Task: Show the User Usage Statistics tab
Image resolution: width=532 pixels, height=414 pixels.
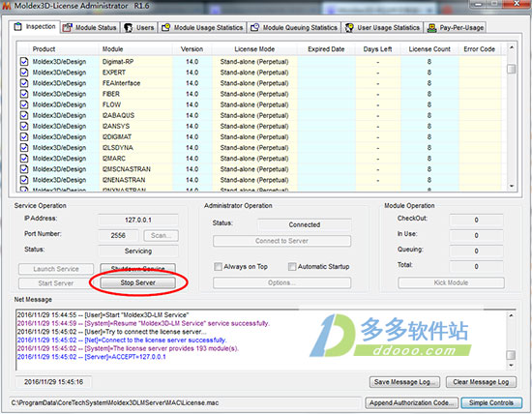Action: point(382,27)
